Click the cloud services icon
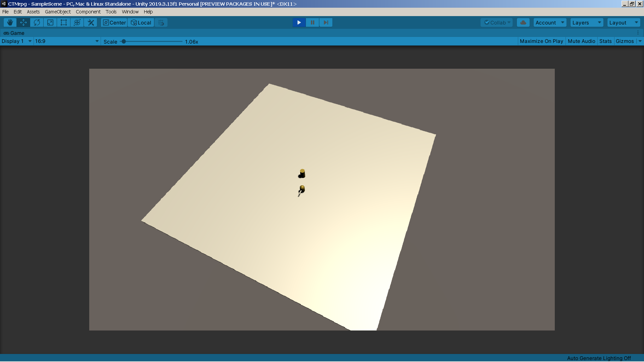The image size is (644, 362). click(523, 22)
